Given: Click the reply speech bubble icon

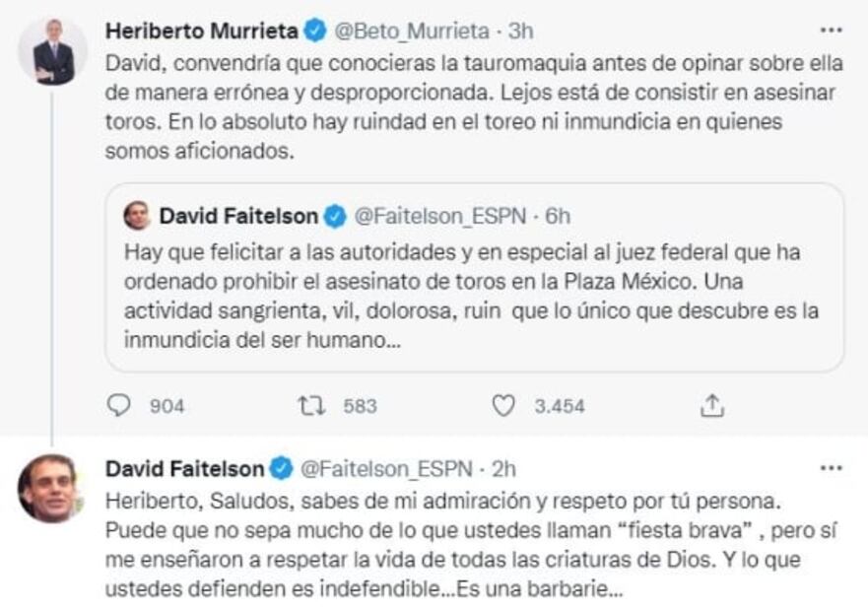Looking at the screenshot, I should click(x=117, y=405).
